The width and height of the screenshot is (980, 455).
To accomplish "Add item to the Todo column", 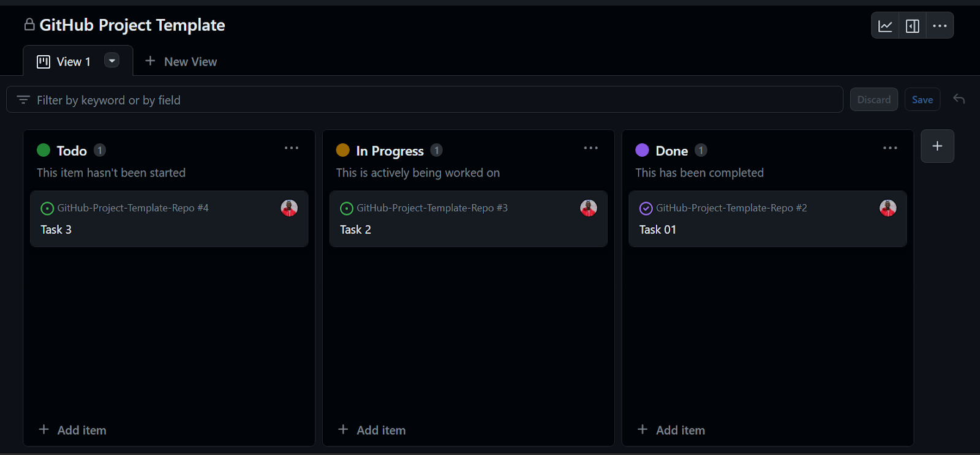I will (x=72, y=430).
